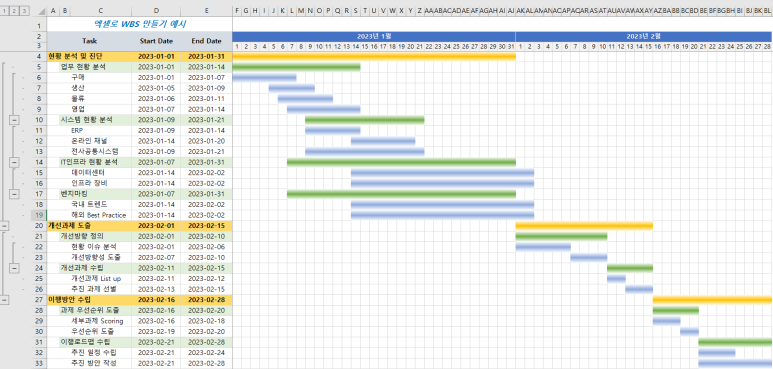773x369 pixels.
Task: Select the 'End Date' header cell
Action: (x=207, y=41)
